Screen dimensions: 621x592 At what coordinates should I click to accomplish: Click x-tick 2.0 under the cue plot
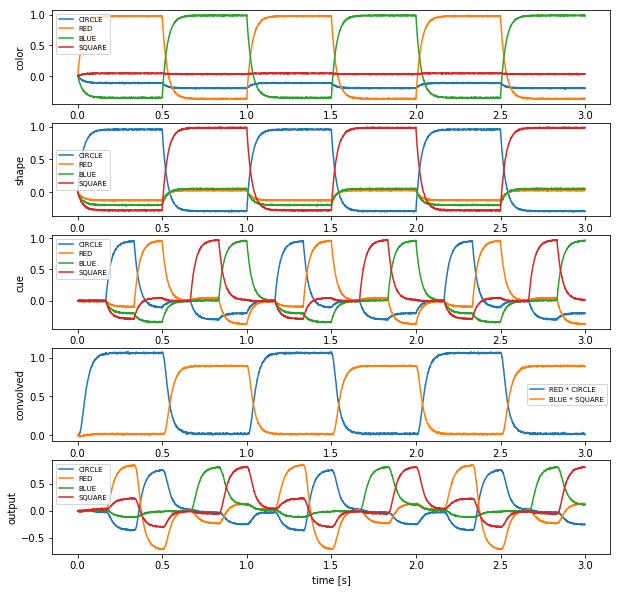tap(416, 340)
